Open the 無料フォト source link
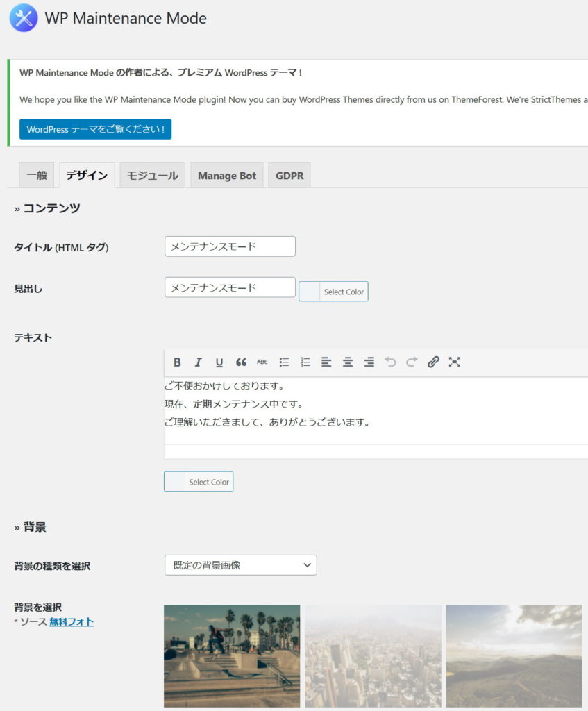The image size is (588, 711). [x=71, y=621]
